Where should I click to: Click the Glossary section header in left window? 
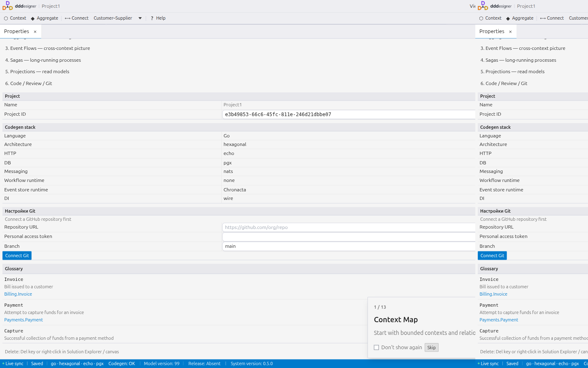(239, 269)
